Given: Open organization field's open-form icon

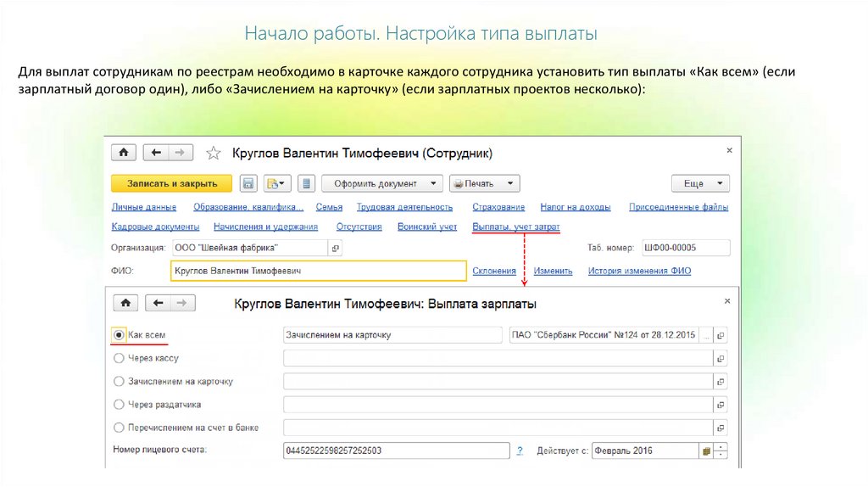Looking at the screenshot, I should [x=335, y=249].
